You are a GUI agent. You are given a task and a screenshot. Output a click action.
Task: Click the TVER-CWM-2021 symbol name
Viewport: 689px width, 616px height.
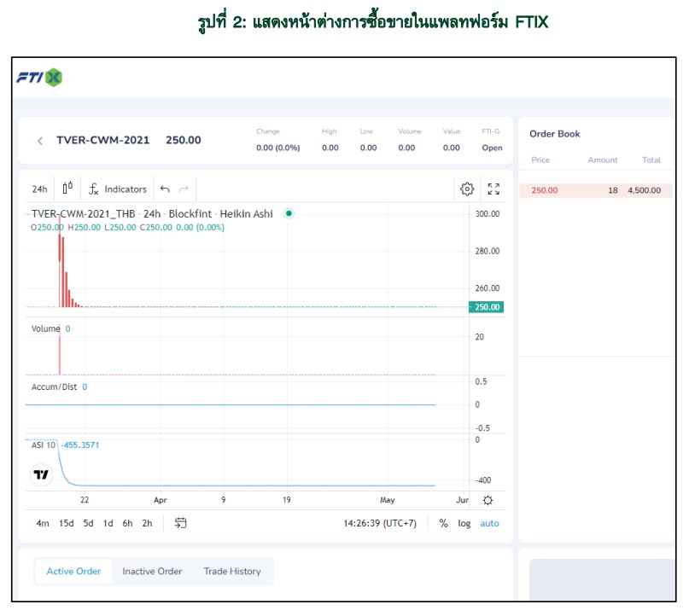102,140
